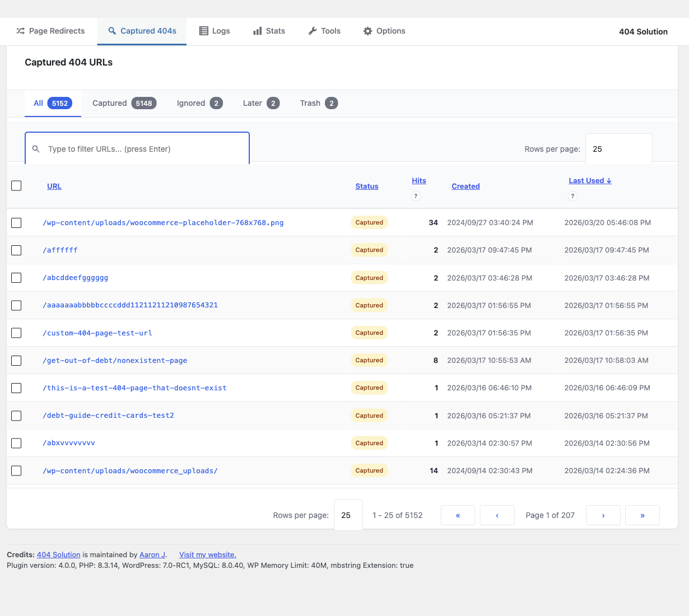Open Options tab with gear icon
This screenshot has width=689, height=616.
point(384,31)
